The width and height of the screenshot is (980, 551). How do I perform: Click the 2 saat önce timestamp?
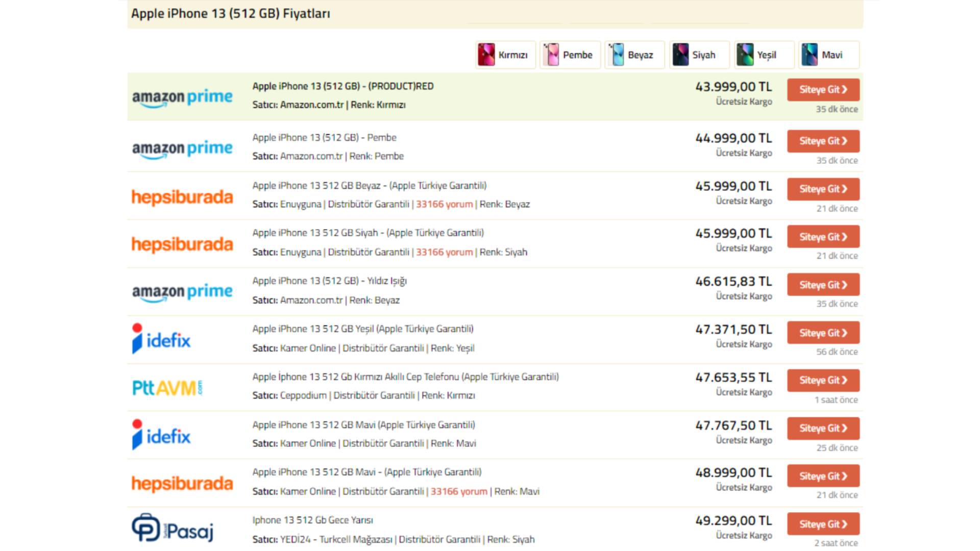click(x=836, y=543)
